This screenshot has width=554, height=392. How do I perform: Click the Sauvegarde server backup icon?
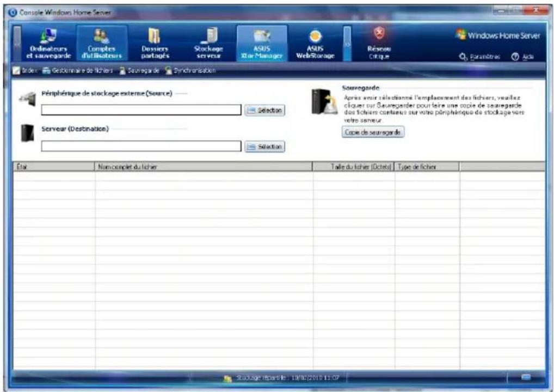pos(324,102)
